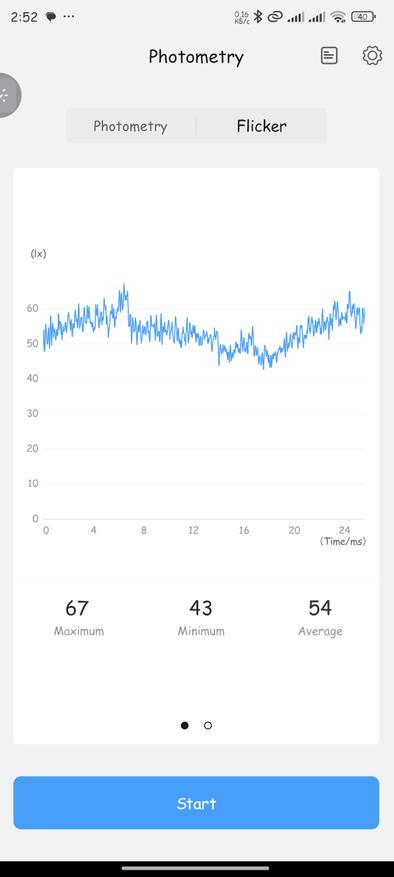Select the second page indicator dot

click(208, 725)
